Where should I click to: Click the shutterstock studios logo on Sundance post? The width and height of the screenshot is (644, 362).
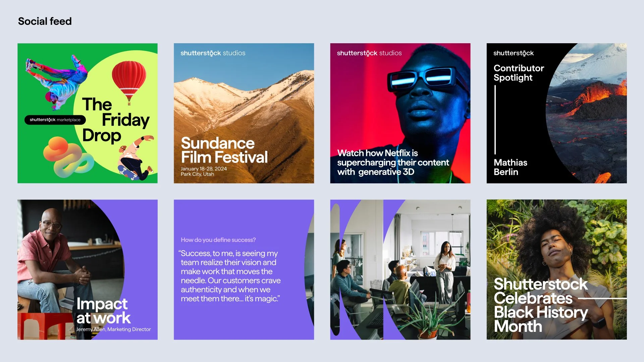pyautogui.click(x=213, y=53)
